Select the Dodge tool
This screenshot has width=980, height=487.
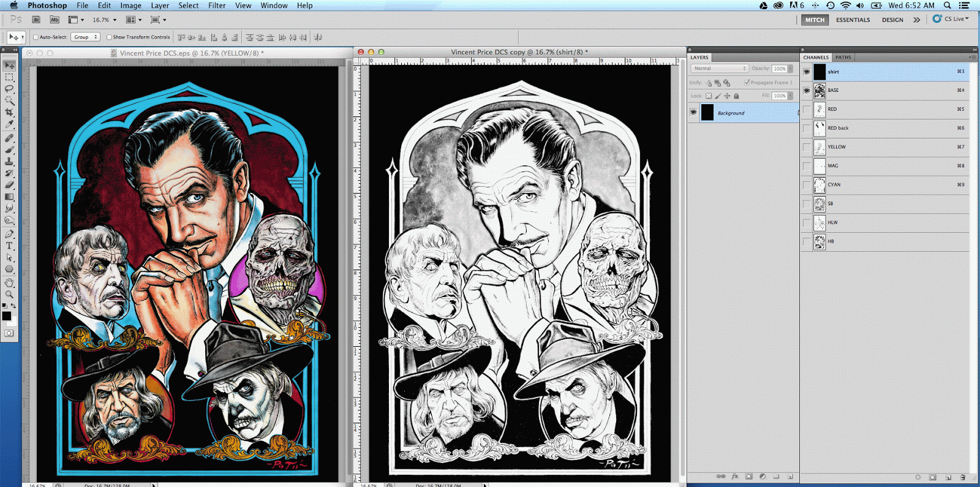click(9, 220)
